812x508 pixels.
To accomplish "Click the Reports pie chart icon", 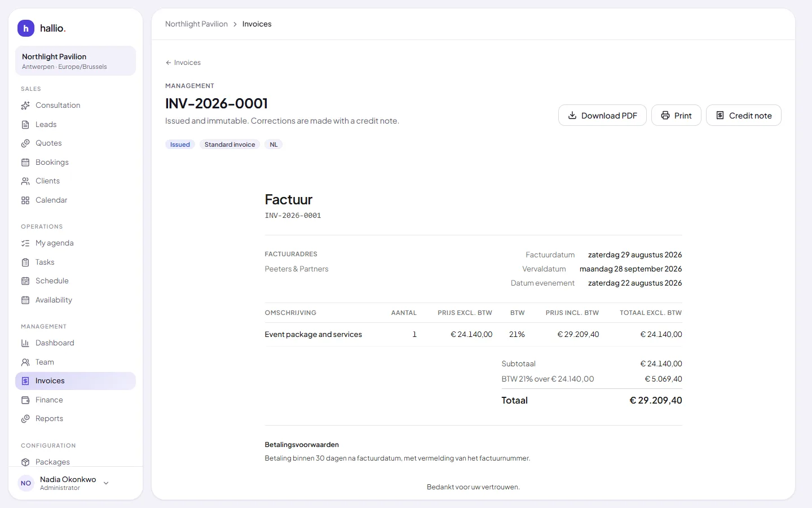I will [x=25, y=419].
